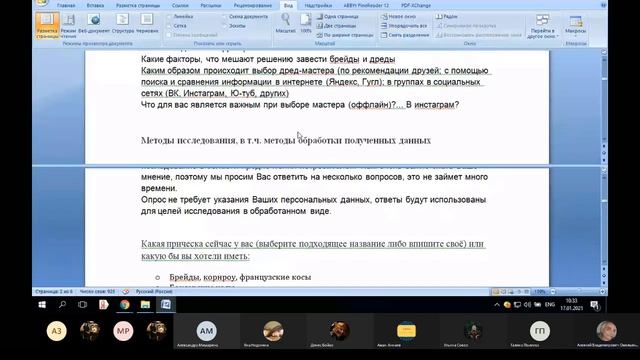Click underlined question Какая прическа сейчас у вас
This screenshot has height=360, width=640.
(313, 250)
